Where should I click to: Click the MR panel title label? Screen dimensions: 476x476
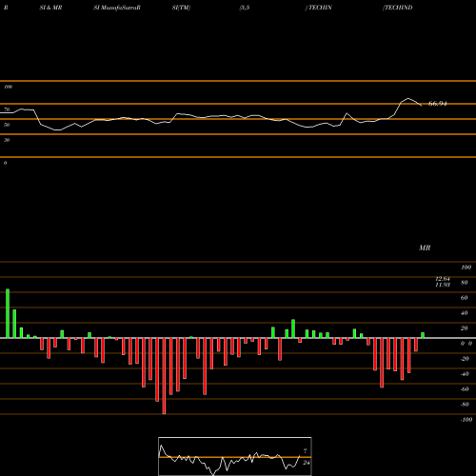coord(425,248)
